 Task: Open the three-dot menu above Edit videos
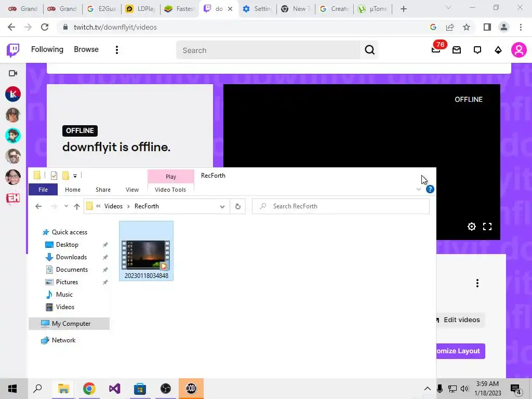click(x=477, y=283)
